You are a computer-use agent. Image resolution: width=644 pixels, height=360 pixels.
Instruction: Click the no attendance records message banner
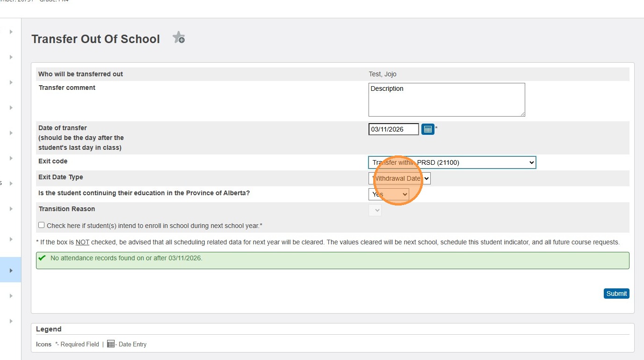[332, 260]
